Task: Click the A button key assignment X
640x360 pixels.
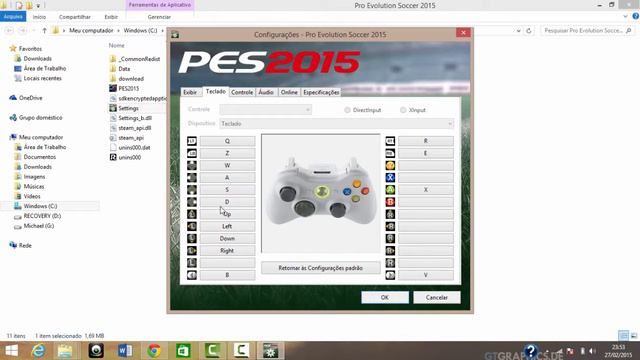Action: [x=426, y=190]
